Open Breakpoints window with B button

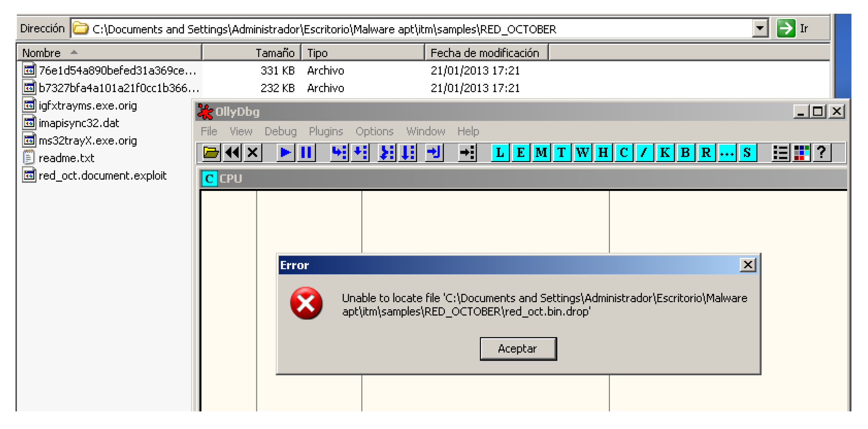coord(685,153)
